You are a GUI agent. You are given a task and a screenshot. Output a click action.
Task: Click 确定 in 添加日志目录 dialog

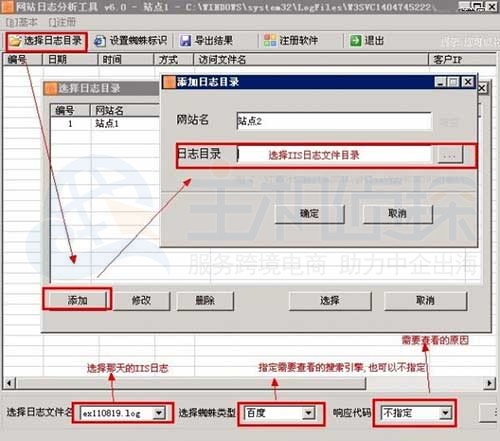[x=310, y=214]
